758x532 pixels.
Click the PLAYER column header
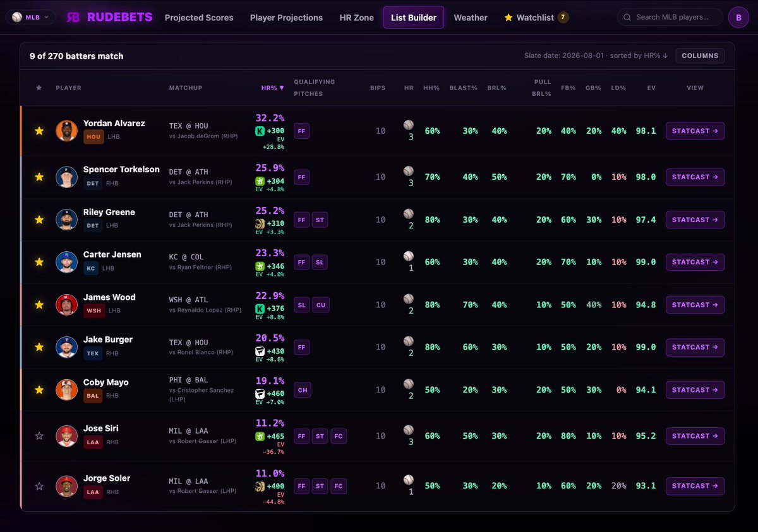[x=68, y=88]
